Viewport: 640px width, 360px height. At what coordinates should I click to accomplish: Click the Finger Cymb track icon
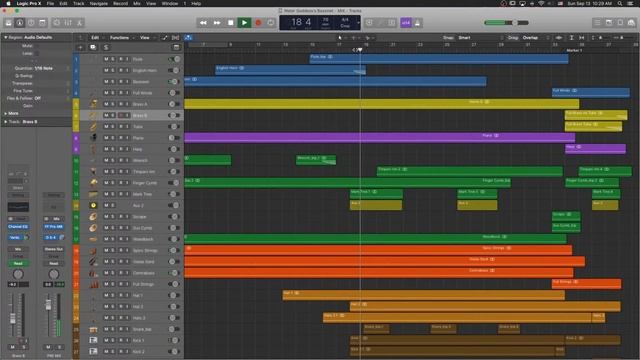tap(93, 183)
